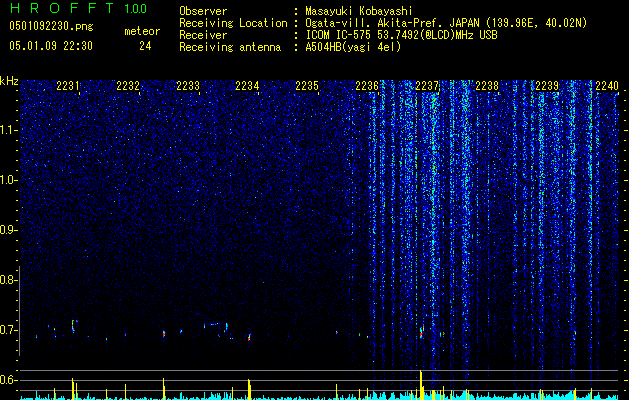Click the tallest yellow intensity peak near 2237

pos(421,385)
